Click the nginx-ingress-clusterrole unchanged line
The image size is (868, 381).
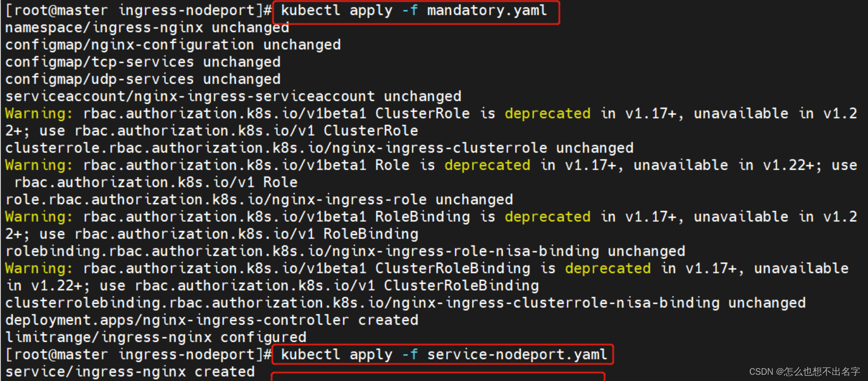[319, 148]
